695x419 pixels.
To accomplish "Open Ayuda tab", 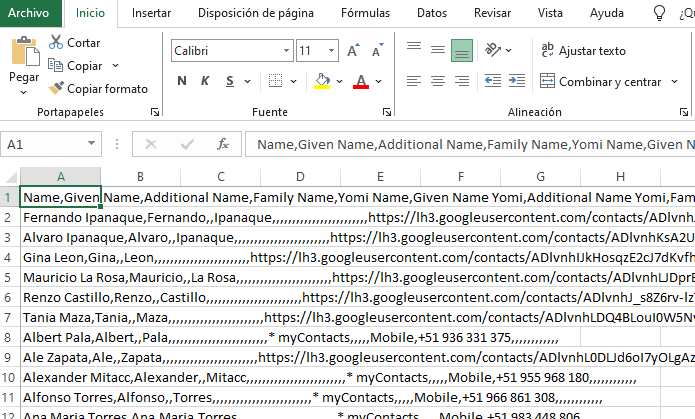I will 606,13.
